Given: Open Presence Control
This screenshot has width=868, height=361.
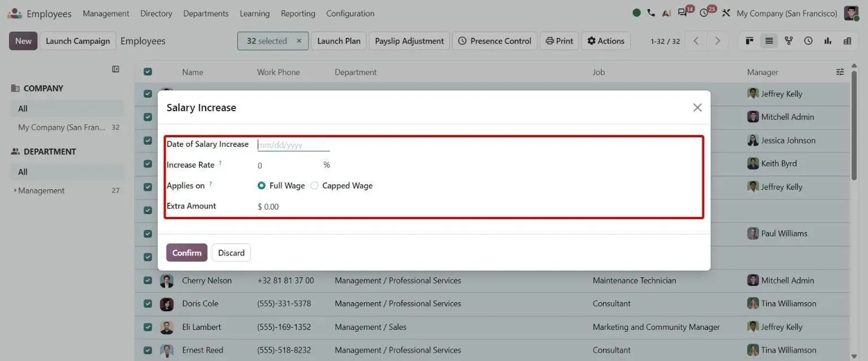Looking at the screenshot, I should pos(494,41).
